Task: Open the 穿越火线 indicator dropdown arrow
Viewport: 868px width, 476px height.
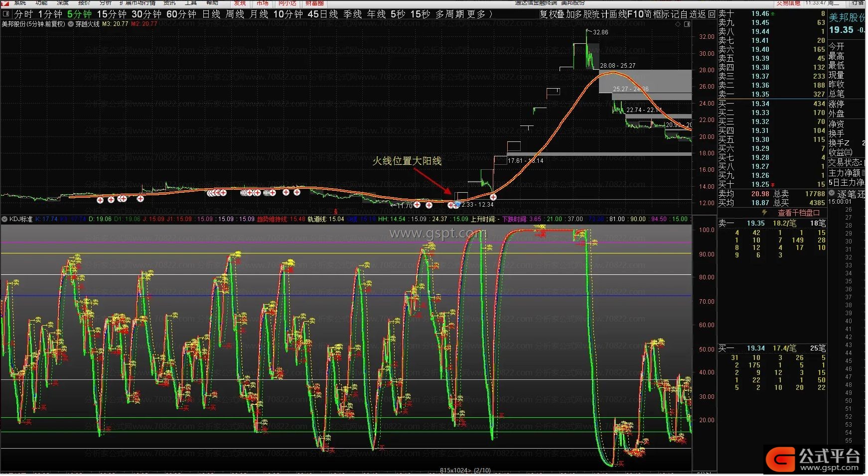Action: pyautogui.click(x=71, y=24)
